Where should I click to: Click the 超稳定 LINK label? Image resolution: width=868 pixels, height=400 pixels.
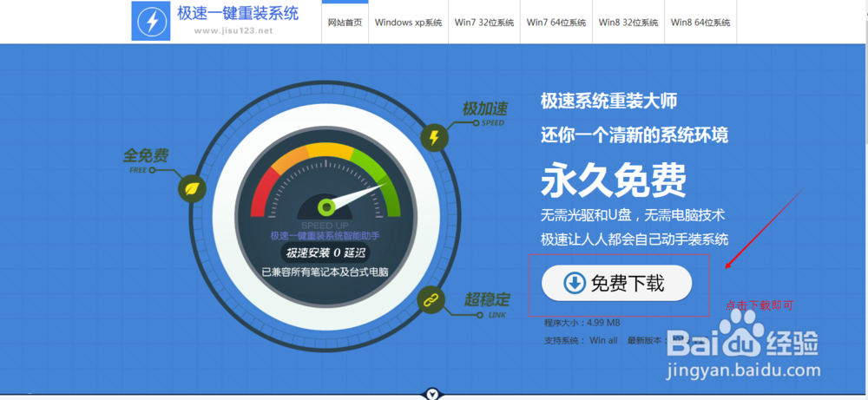click(x=487, y=305)
